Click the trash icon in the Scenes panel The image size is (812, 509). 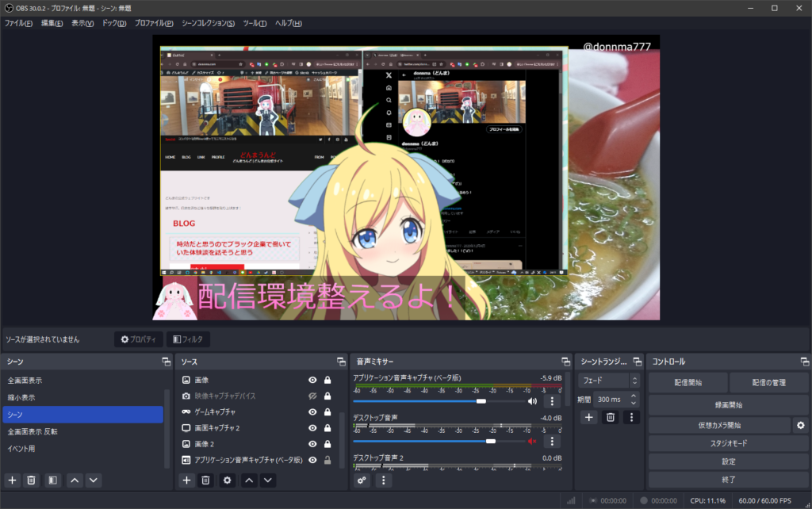click(31, 480)
